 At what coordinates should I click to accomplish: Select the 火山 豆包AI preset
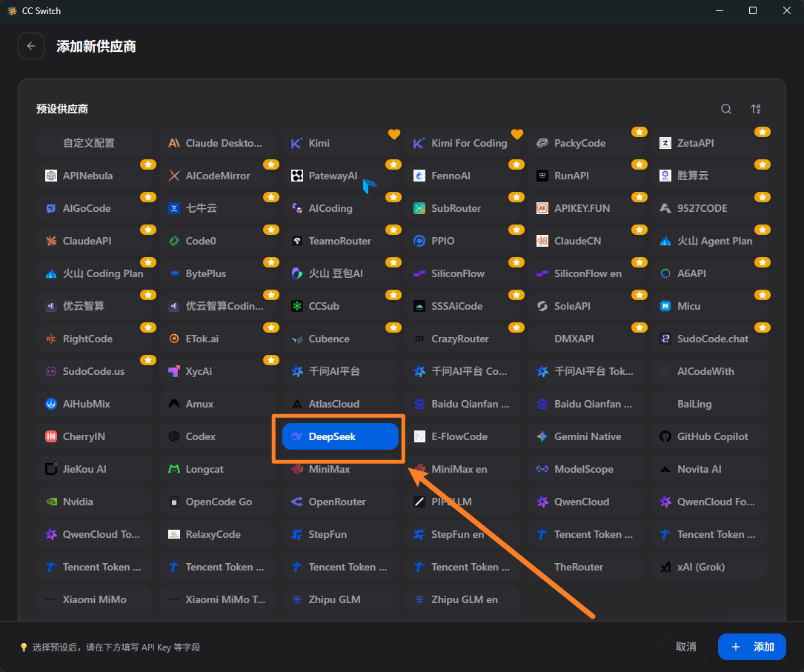pyautogui.click(x=340, y=273)
